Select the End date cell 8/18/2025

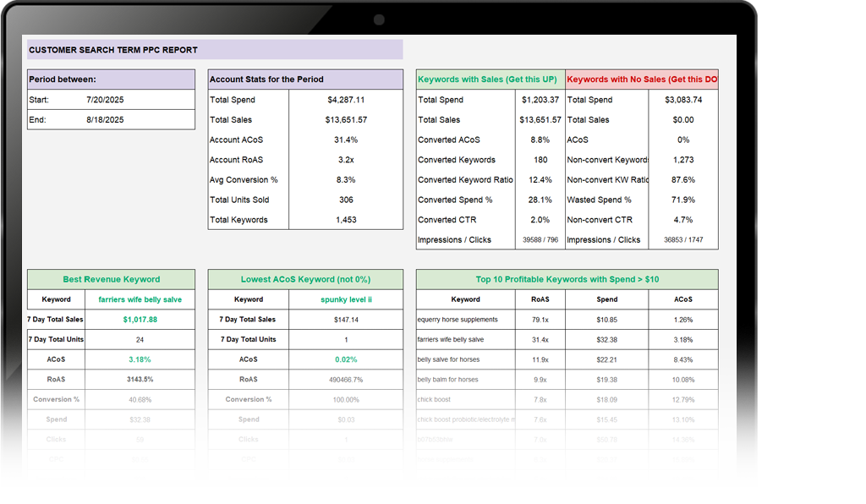105,120
